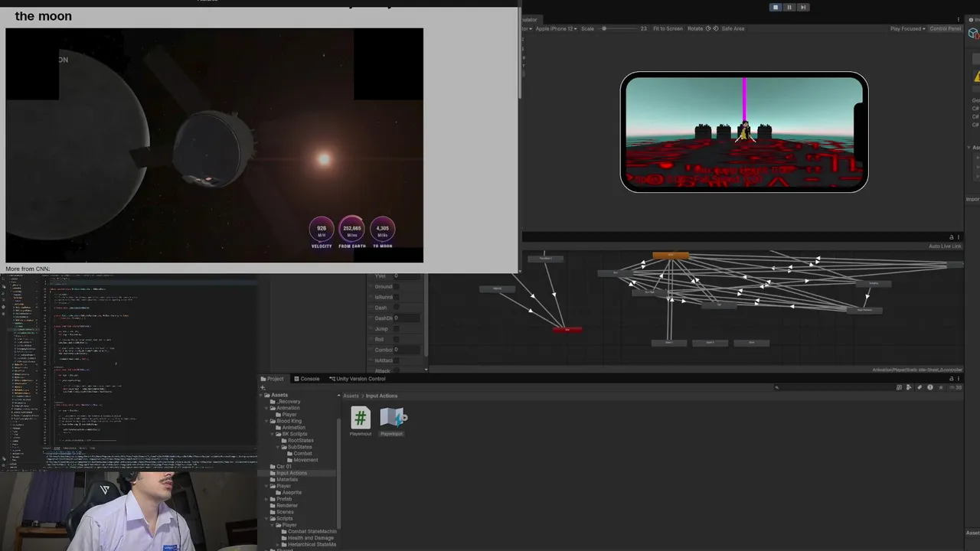
Task: Collapse the Animation folder arrow
Action: (x=266, y=408)
